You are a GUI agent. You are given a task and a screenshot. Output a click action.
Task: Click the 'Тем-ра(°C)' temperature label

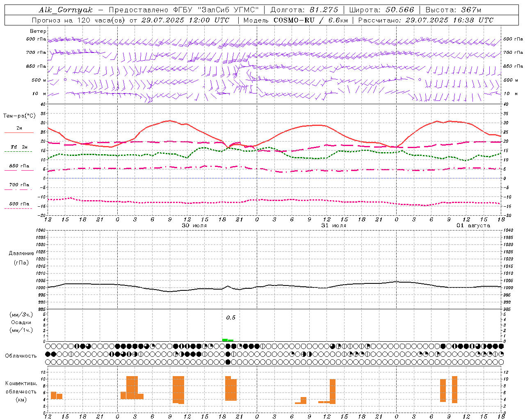click(x=19, y=116)
